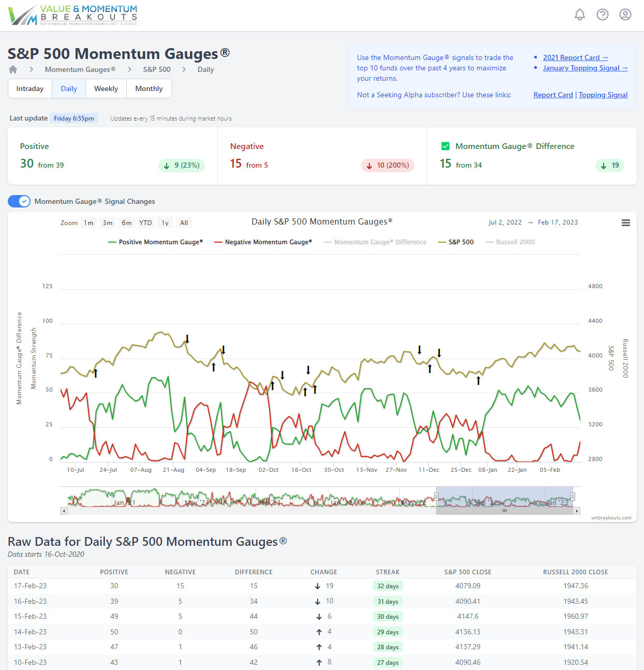Switch to the Weekly tab

click(x=106, y=88)
